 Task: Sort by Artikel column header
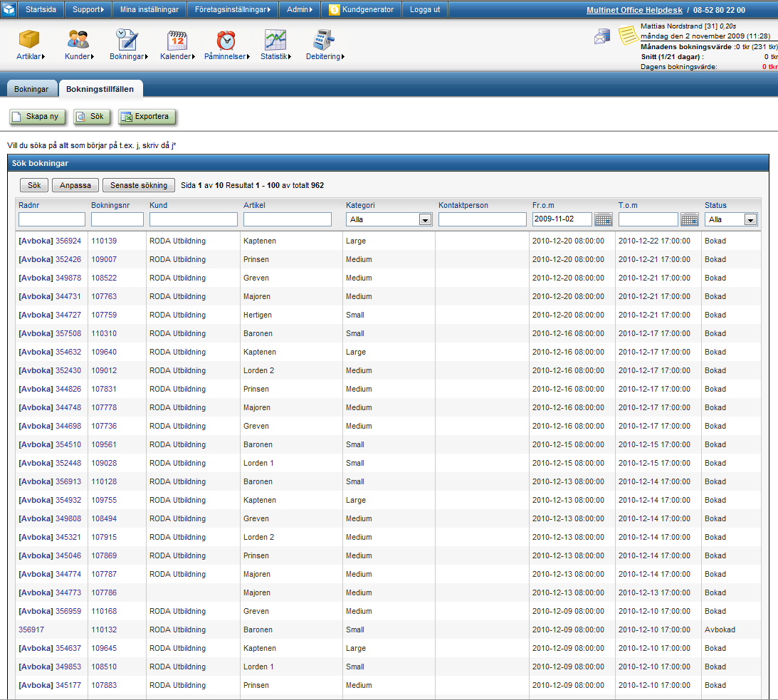tap(254, 205)
